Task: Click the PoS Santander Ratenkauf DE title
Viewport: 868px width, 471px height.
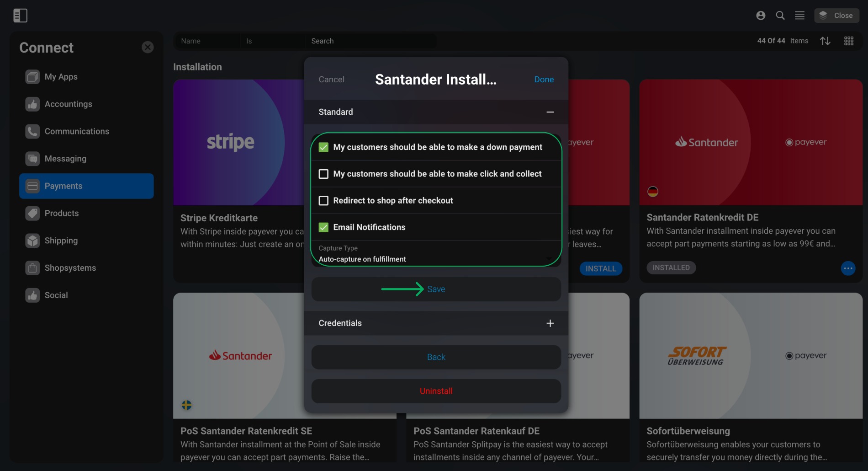Action: pos(476,431)
